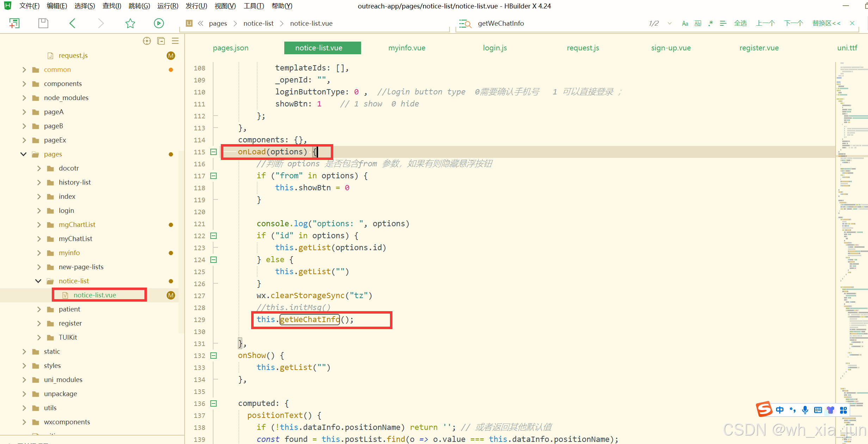Collapse onLoad function fold marker
This screenshot has height=444, width=868.
tap(213, 152)
